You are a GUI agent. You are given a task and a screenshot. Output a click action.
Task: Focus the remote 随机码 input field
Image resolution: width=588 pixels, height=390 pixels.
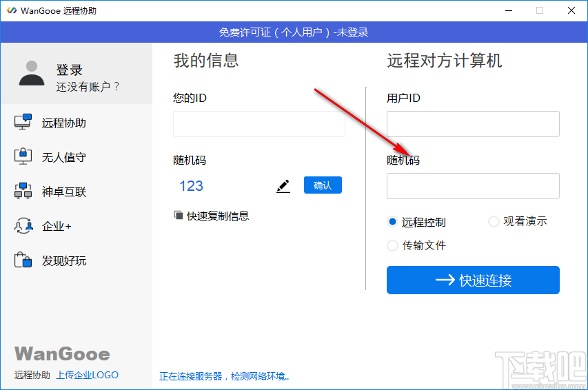474,186
